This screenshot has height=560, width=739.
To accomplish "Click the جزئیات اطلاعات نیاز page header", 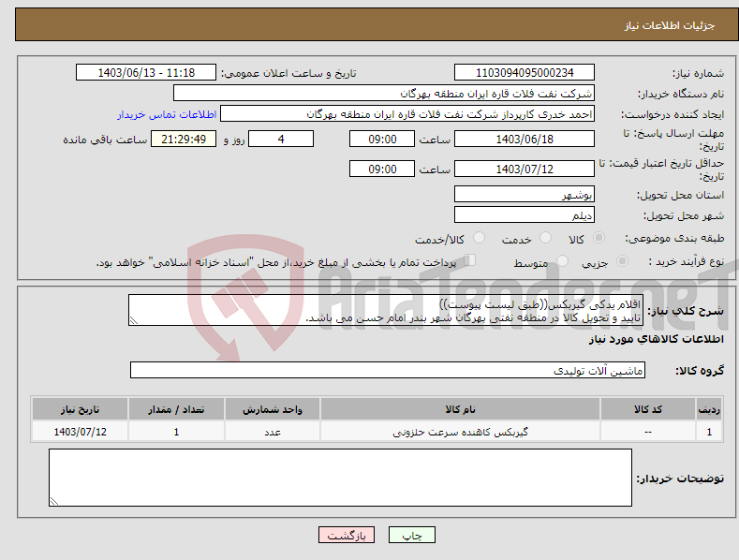I will (670, 25).
